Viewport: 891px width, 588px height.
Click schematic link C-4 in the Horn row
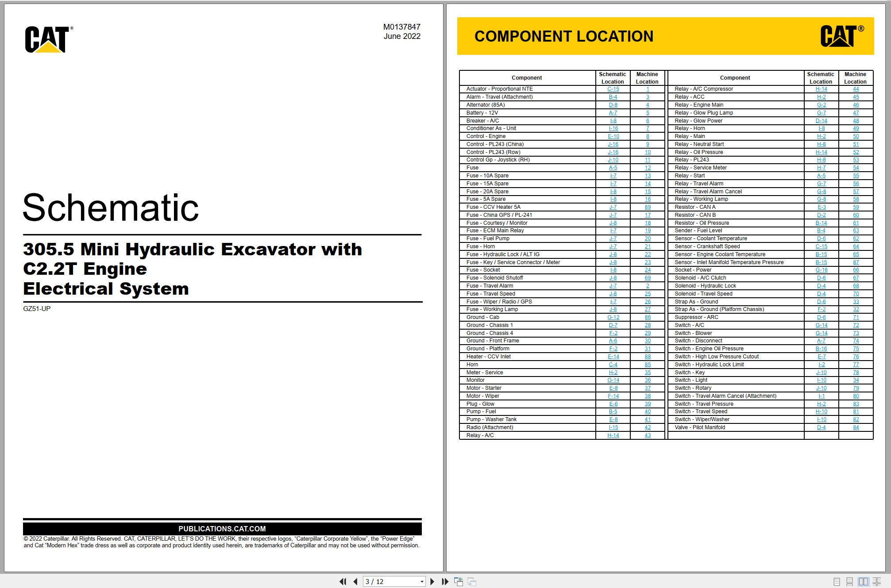613,365
